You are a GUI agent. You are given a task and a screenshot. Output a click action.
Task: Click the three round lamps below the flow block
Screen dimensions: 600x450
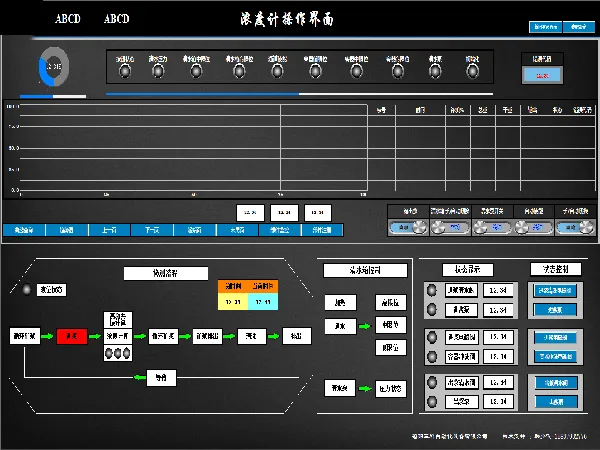click(x=117, y=353)
